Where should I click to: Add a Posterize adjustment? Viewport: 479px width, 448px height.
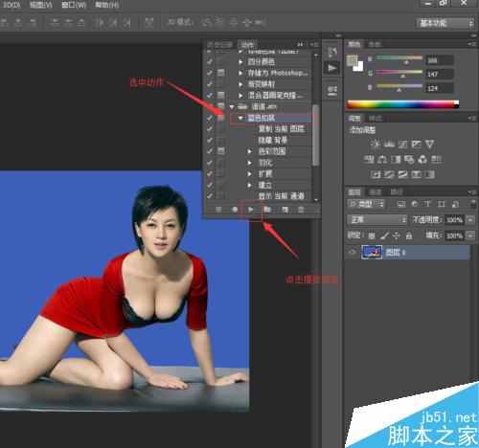point(389,174)
